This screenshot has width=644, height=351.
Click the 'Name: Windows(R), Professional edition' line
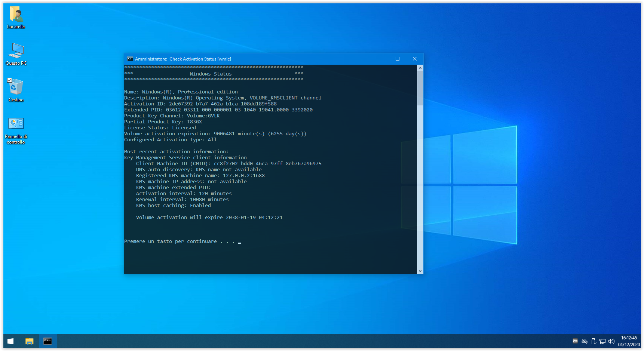(181, 92)
